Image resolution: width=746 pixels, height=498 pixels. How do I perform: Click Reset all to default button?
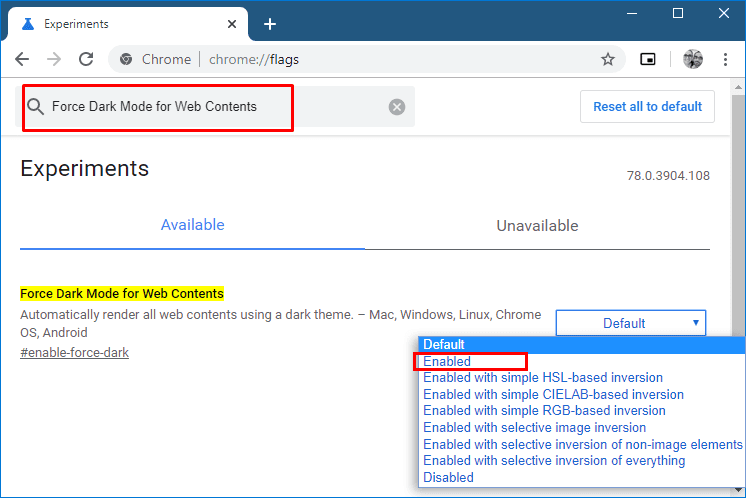(x=647, y=107)
